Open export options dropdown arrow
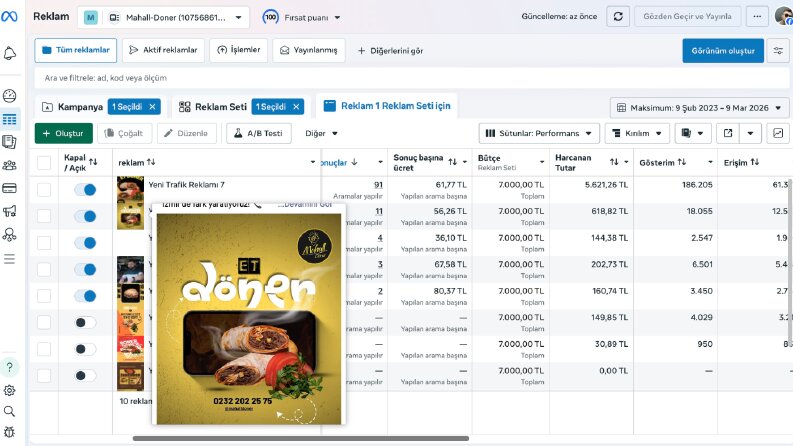The width and height of the screenshot is (793, 446). tap(751, 133)
